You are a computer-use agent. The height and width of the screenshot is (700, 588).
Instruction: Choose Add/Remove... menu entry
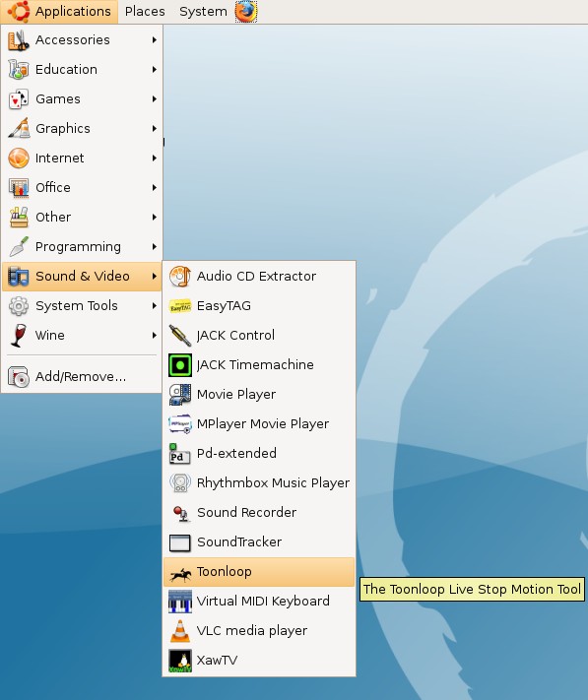click(x=82, y=377)
